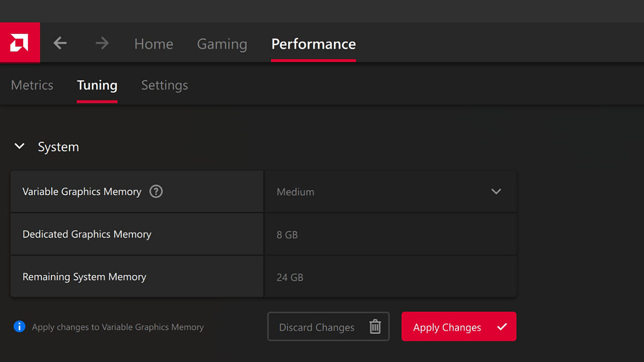Click the Dedicated Graphics Memory label
This screenshot has height=362, width=644.
[x=87, y=234]
